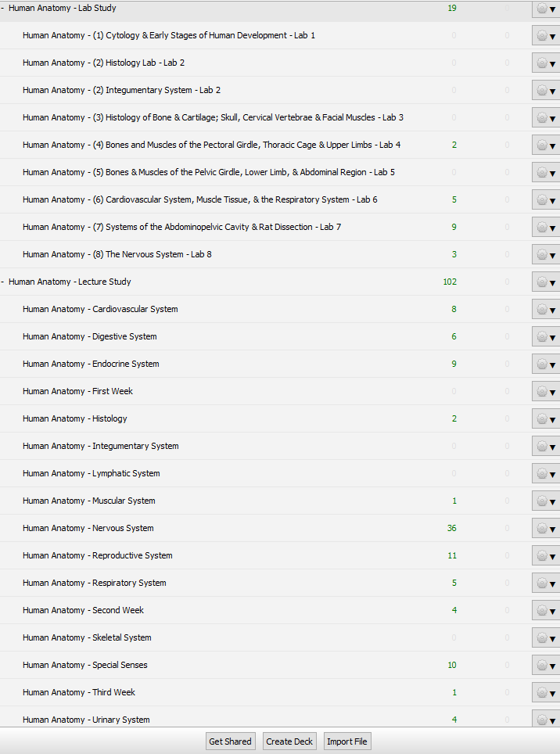
Task: Collapse the Human Anatomy - Lecture Study deck
Action: (3, 282)
